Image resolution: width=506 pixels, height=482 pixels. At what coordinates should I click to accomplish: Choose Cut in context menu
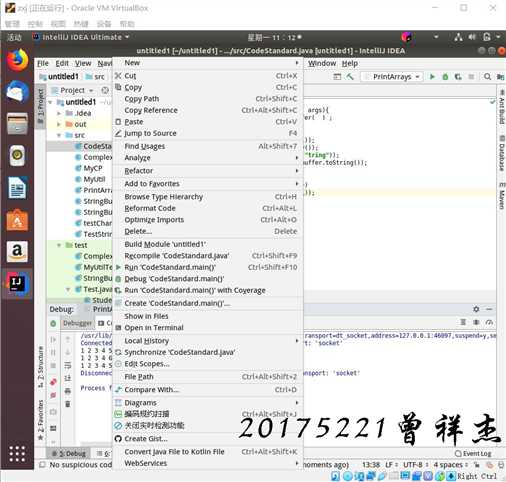pos(207,76)
